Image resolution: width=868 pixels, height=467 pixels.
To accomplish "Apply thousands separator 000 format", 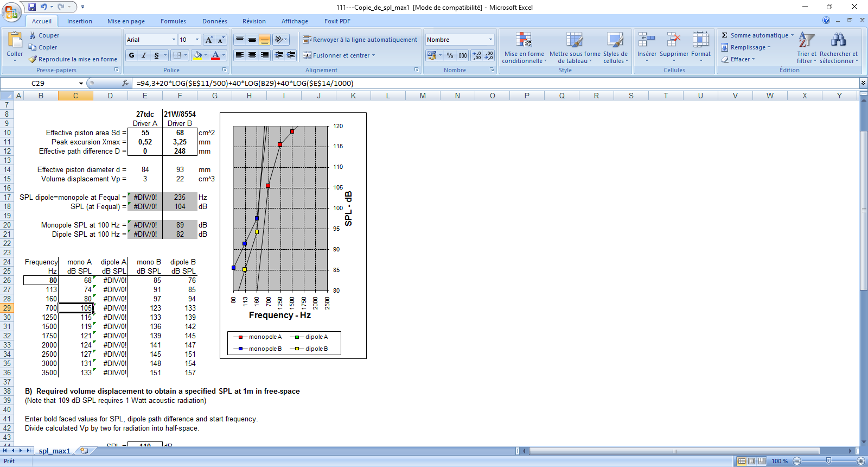I will [x=462, y=55].
